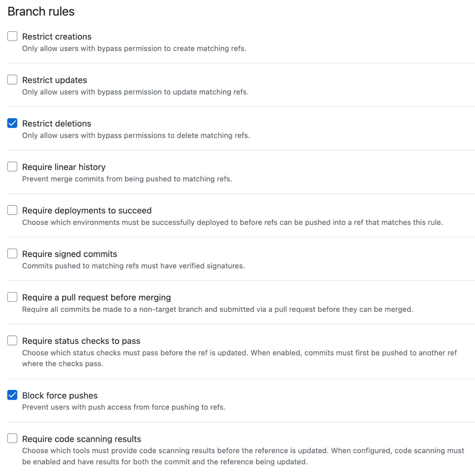
Task: Uncheck the Restrict deletions checkbox
Action: coord(12,123)
